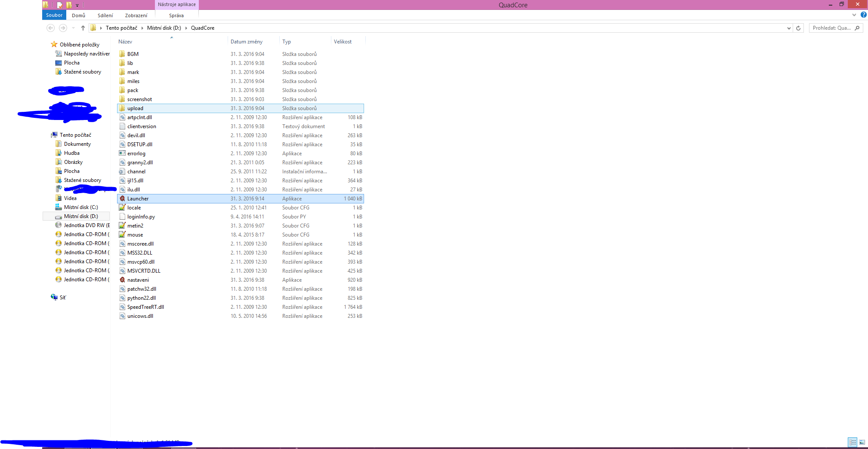Click the metin2 CFG file icon
Viewport: 868px width, 449px height.
(x=122, y=226)
